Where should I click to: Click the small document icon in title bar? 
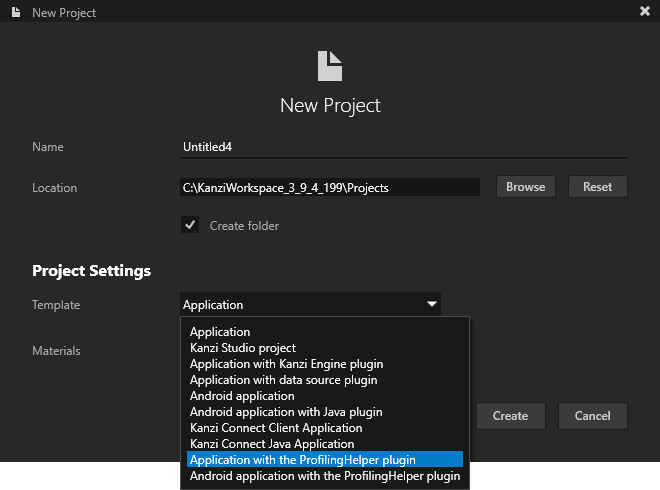tap(17, 12)
